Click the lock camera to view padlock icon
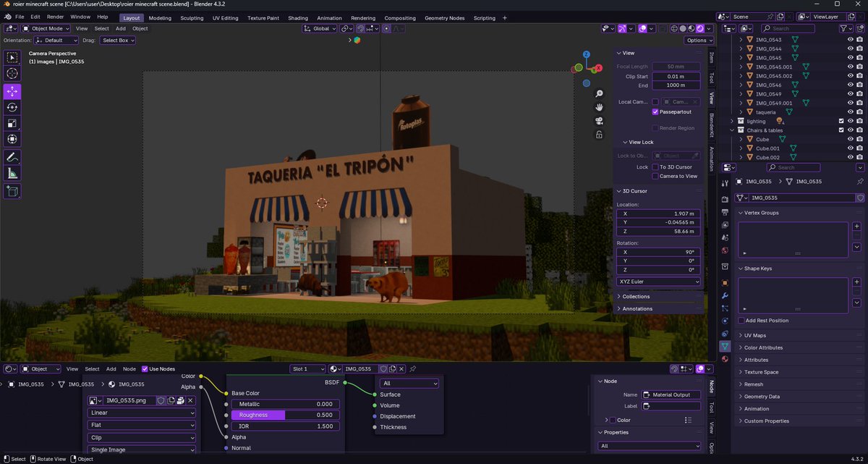Viewport: 868px width, 464px height. tap(600, 134)
